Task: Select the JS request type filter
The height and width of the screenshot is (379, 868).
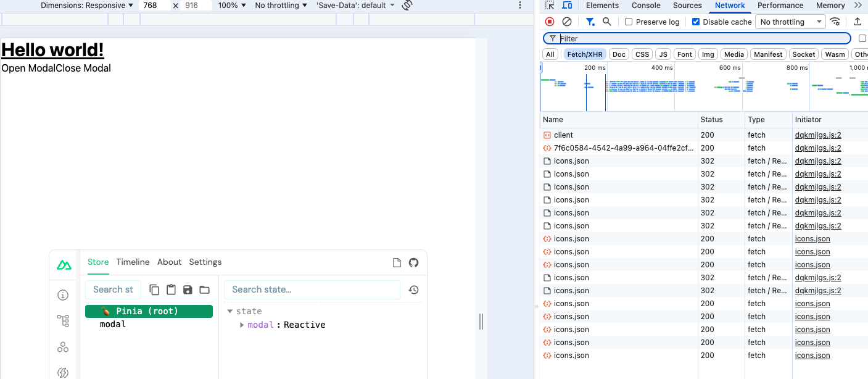Action: click(x=663, y=54)
